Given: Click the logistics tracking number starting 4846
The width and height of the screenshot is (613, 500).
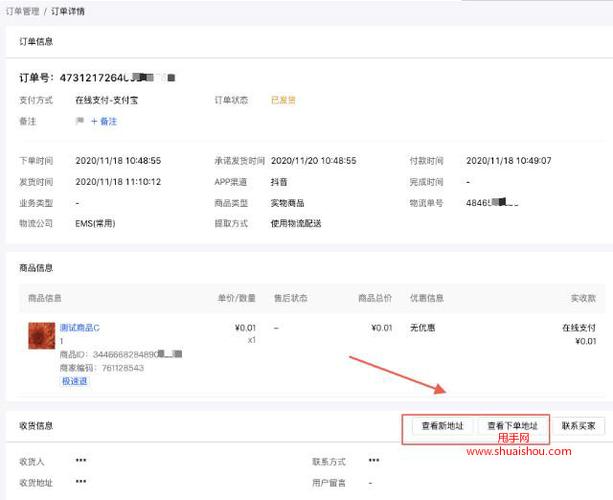Looking at the screenshot, I should pyautogui.click(x=492, y=203).
